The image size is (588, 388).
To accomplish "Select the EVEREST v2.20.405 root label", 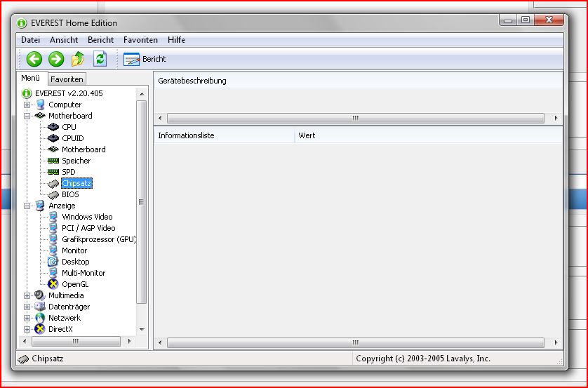I will (x=69, y=93).
